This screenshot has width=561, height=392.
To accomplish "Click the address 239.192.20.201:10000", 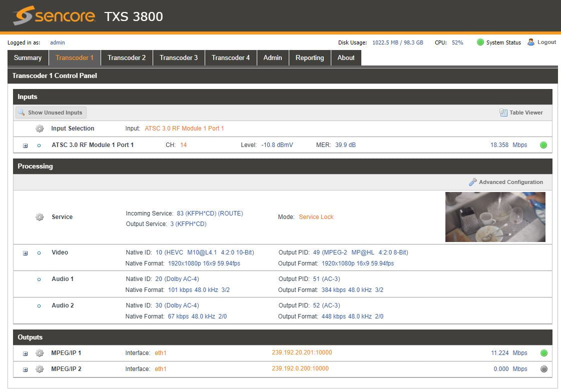I will coord(302,352).
